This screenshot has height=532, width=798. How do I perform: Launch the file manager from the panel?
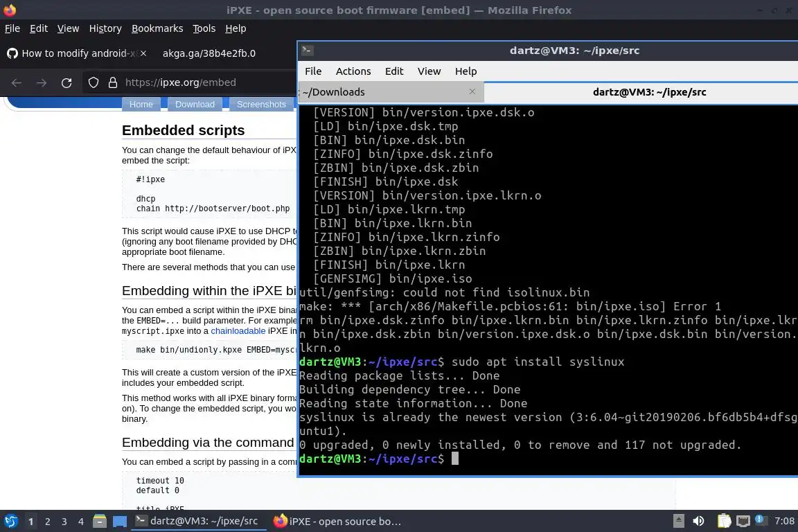[100, 522]
